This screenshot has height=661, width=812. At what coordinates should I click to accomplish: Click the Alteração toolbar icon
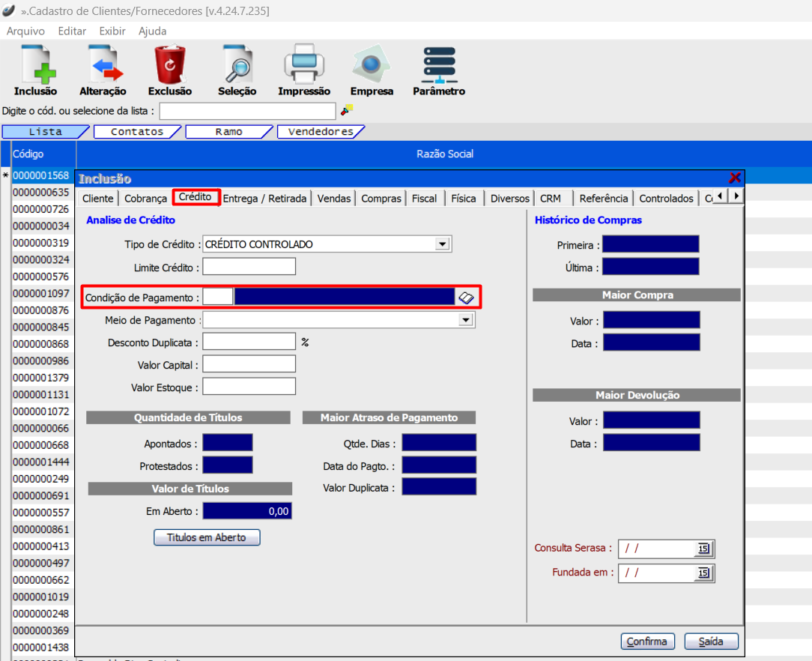pyautogui.click(x=103, y=65)
